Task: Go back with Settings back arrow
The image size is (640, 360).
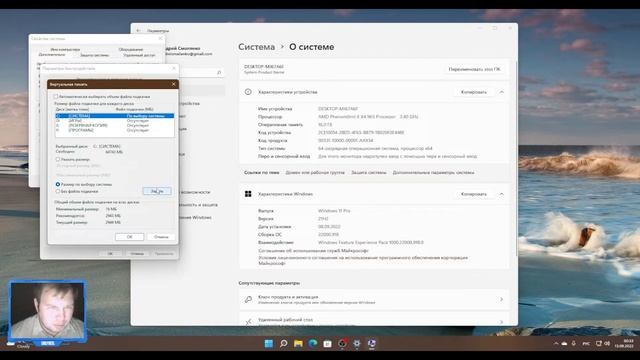Action: point(138,31)
